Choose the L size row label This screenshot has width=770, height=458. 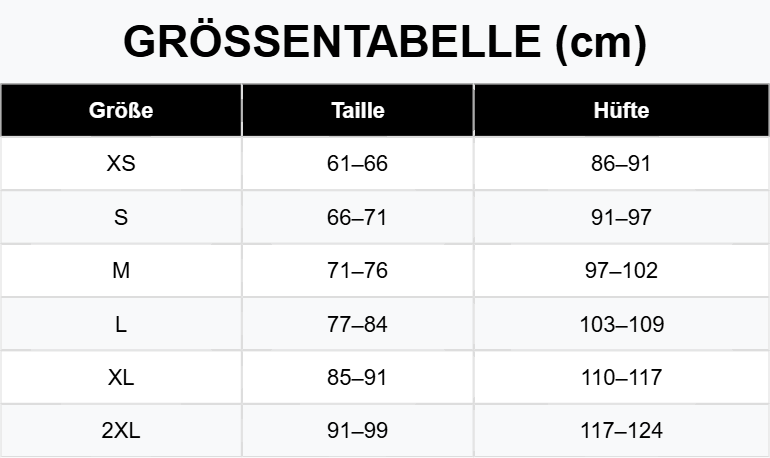[121, 324]
